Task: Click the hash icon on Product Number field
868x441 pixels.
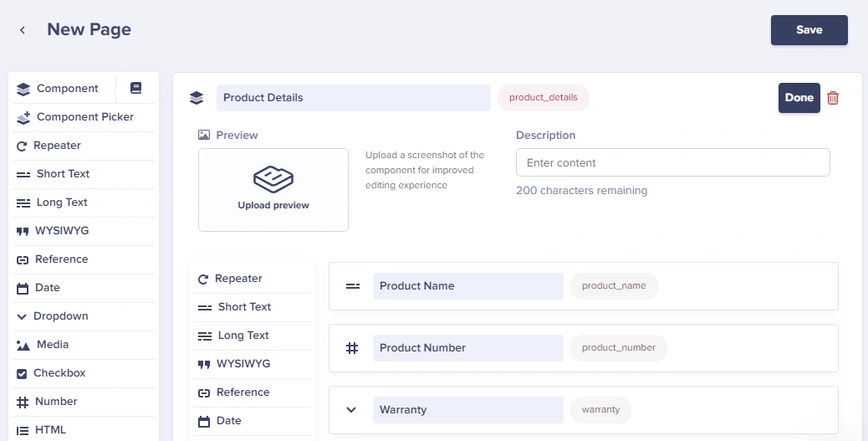Action: coord(352,348)
